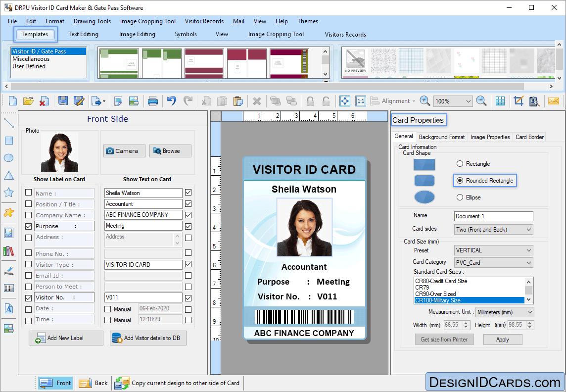Open the Measurement Unit dropdown

click(505, 312)
